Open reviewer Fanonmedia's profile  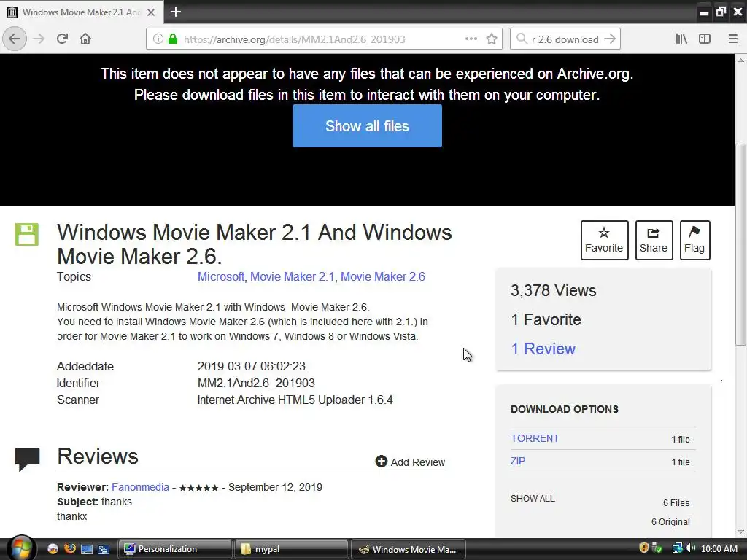coord(140,487)
